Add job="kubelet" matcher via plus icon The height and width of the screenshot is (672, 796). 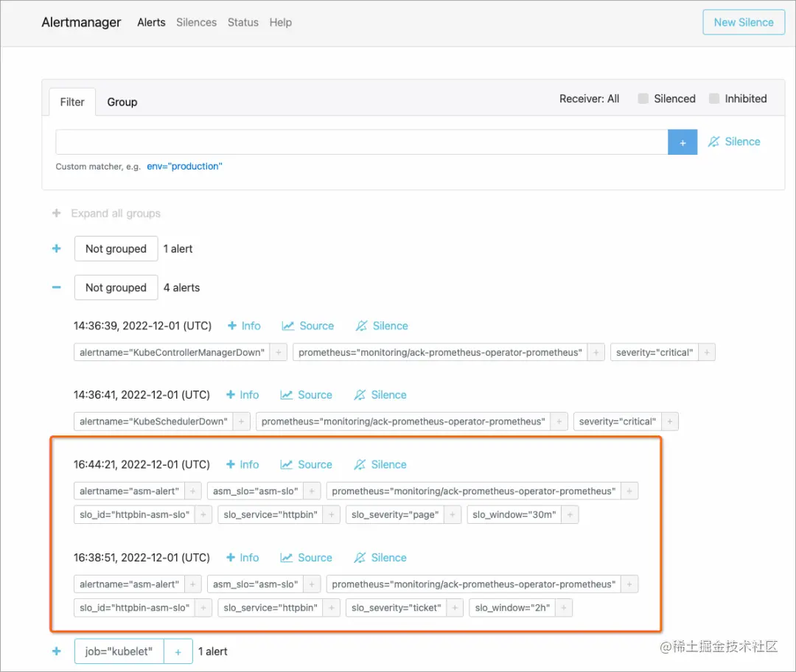[178, 651]
